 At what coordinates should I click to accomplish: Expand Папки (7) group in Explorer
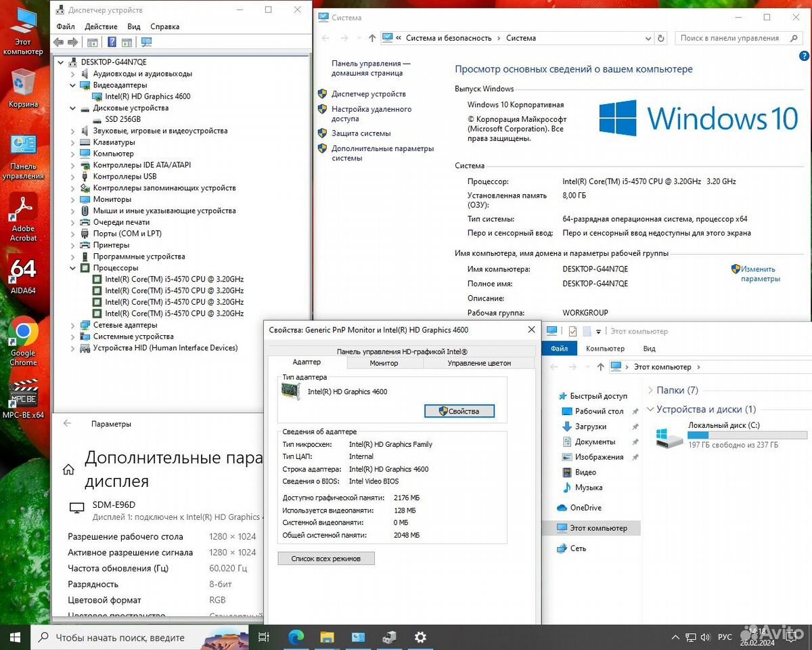tap(650, 391)
